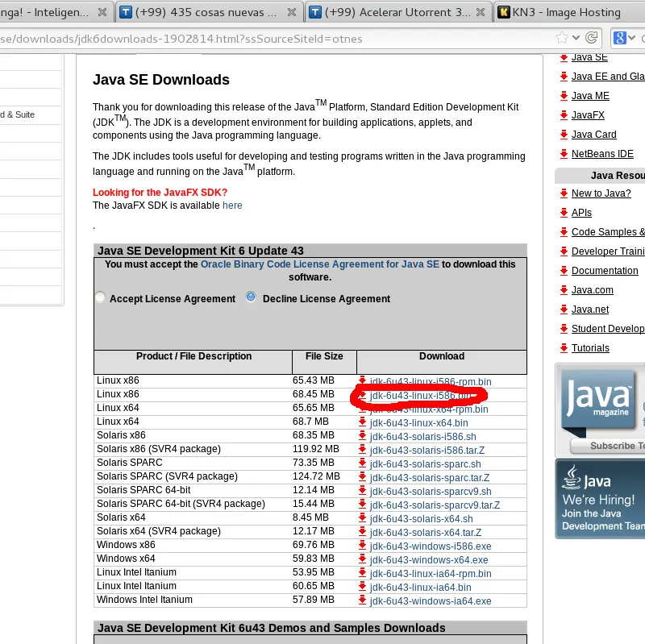Open Java Card sidebar link
The image size is (645, 644).
coord(593,135)
